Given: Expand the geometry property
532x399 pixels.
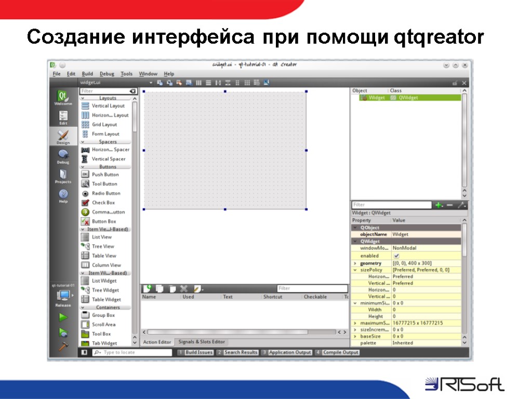Looking at the screenshot, I should pyautogui.click(x=355, y=263).
